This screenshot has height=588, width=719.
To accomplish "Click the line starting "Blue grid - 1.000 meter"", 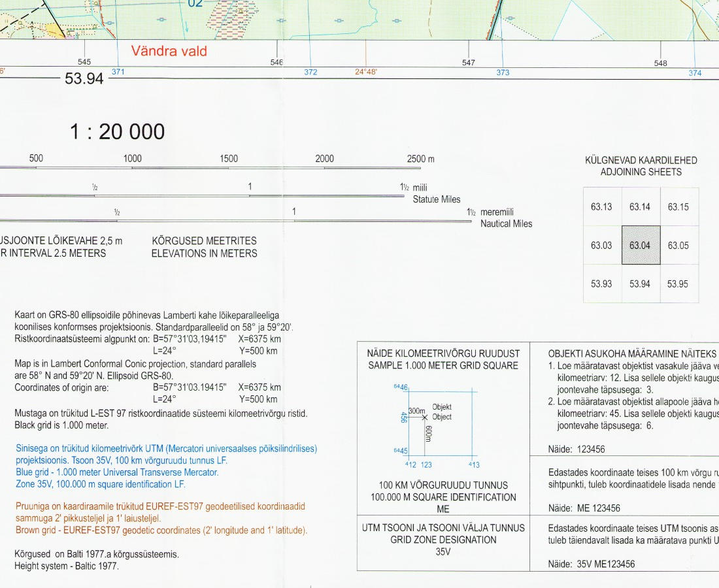I will tap(117, 472).
